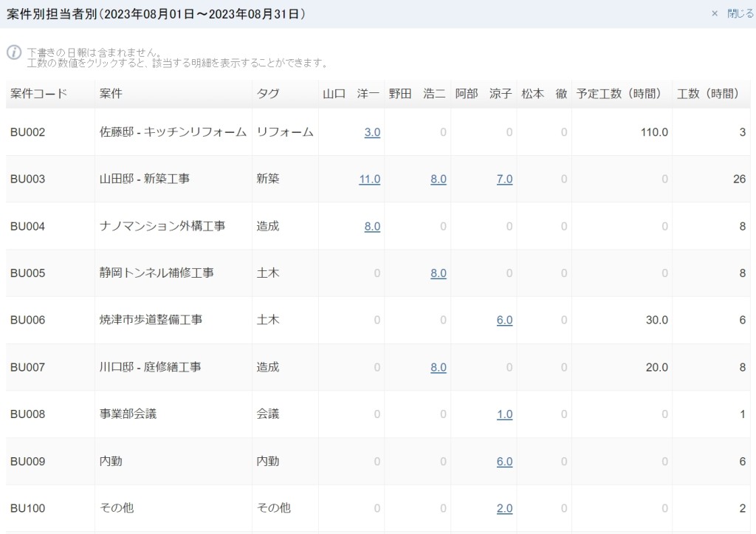The height and width of the screenshot is (534, 756).
Task: Click the info icon beside the notice text
Action: pos(14,52)
